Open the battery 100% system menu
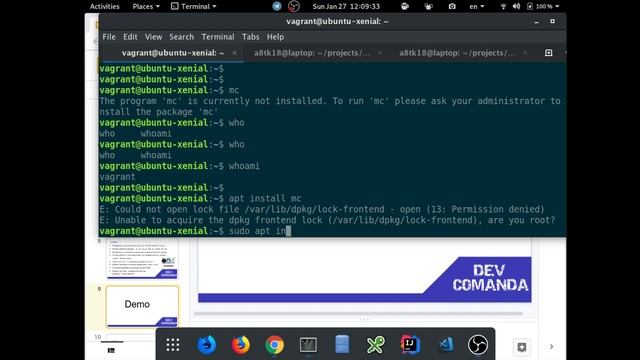640x360 pixels. 543,6
